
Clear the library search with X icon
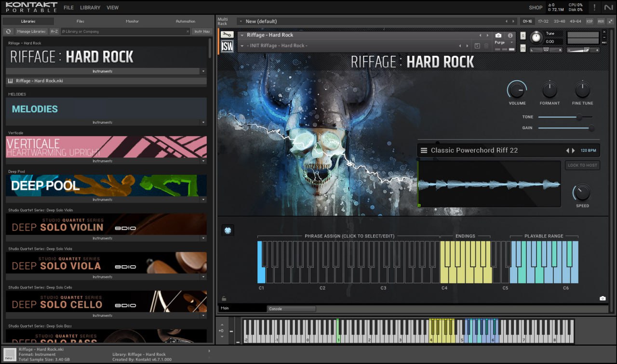(188, 31)
